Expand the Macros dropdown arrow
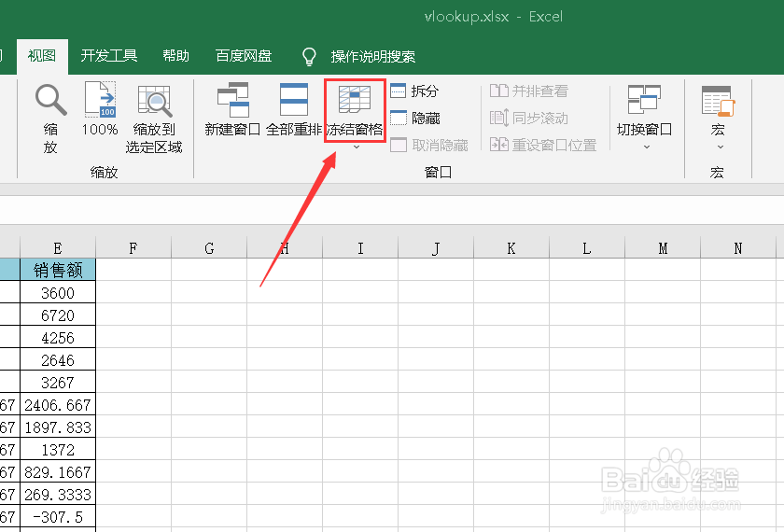Image resolution: width=784 pixels, height=532 pixels. [x=721, y=147]
